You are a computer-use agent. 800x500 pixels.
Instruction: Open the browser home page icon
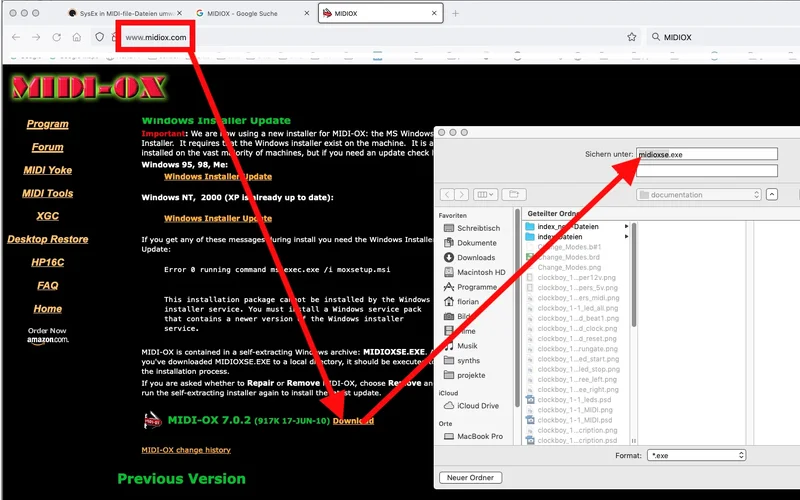pos(77,37)
